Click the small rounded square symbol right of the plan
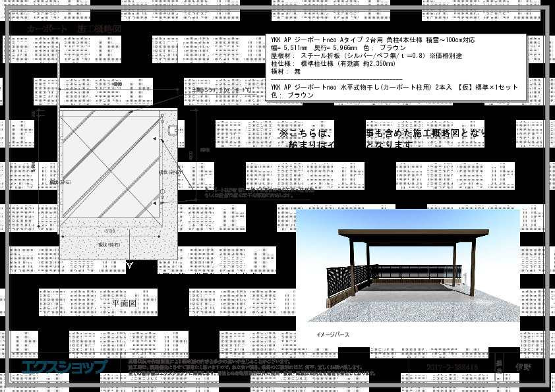 click(173, 130)
